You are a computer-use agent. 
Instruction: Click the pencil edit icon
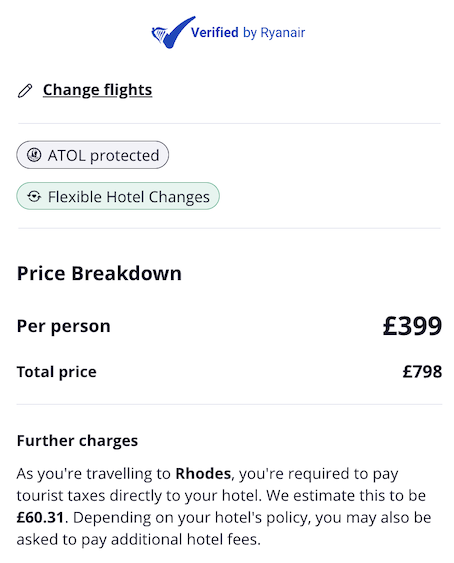tap(25, 90)
